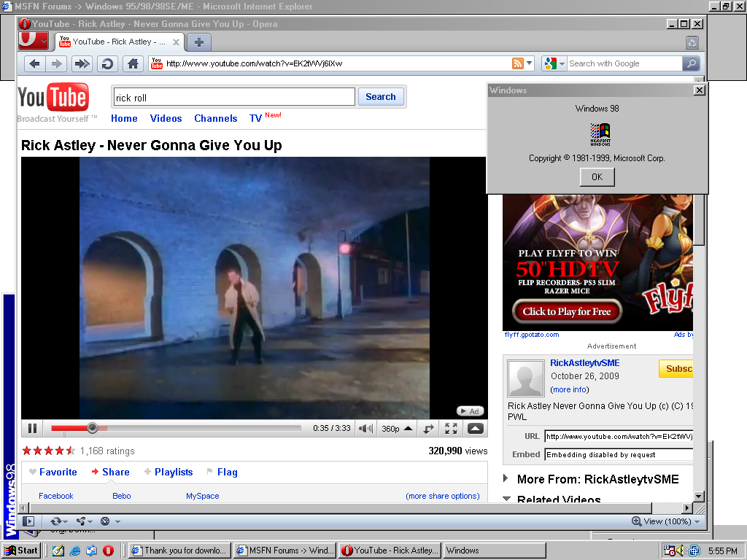Open a new tab with plus button
The width and height of the screenshot is (747, 560).
coord(199,42)
